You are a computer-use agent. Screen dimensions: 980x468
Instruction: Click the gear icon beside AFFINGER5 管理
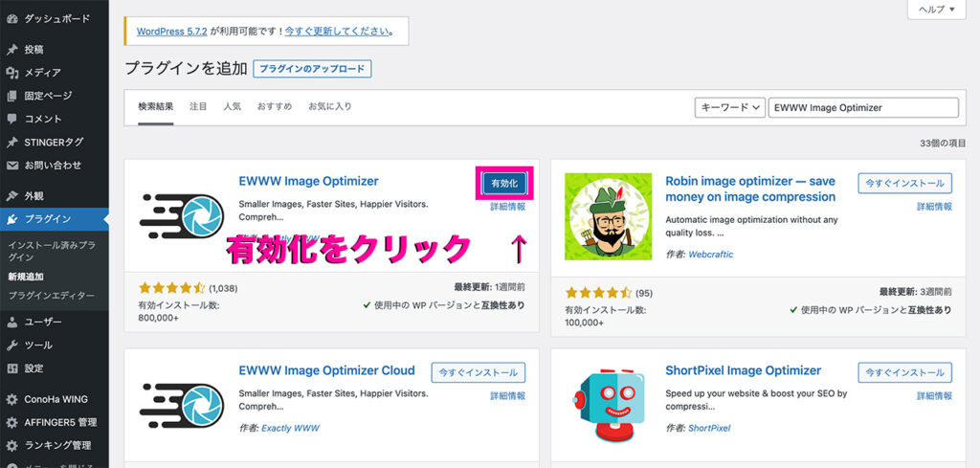coord(11,422)
